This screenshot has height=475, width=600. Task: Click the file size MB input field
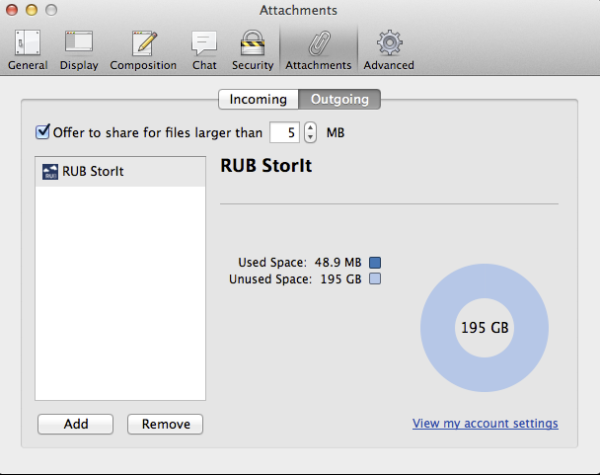pyautogui.click(x=284, y=132)
